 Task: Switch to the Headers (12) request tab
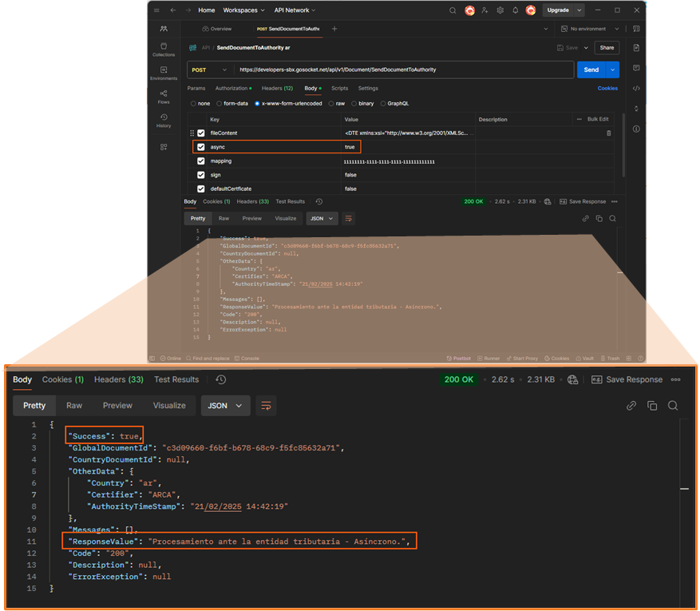tap(277, 89)
